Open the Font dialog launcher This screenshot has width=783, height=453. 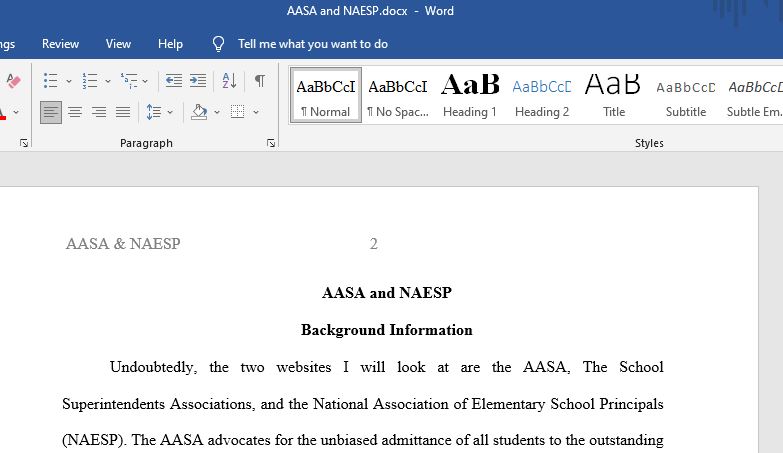[24, 143]
